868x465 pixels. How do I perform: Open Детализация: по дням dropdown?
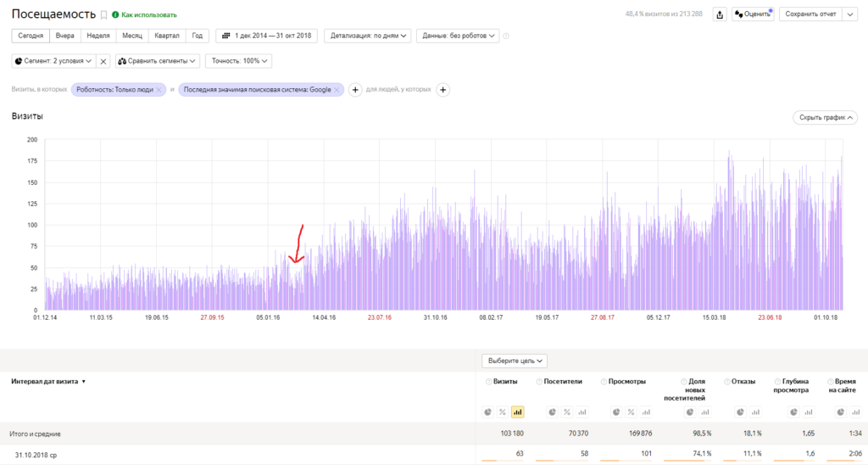[x=368, y=36]
